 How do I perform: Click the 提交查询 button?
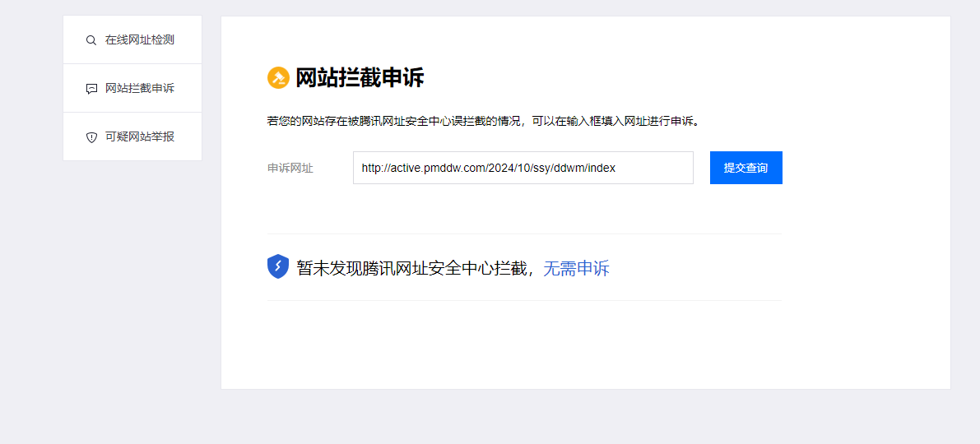coord(746,168)
